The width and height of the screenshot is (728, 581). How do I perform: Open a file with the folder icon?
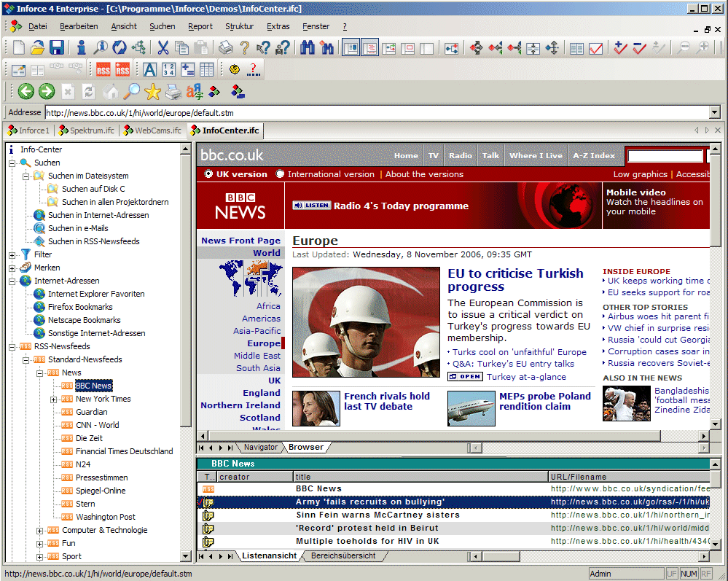[x=38, y=47]
